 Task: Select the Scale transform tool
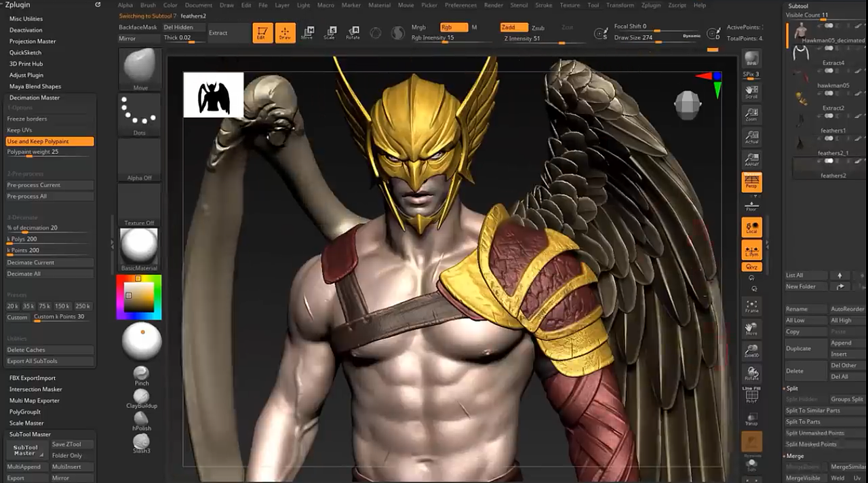tap(330, 33)
